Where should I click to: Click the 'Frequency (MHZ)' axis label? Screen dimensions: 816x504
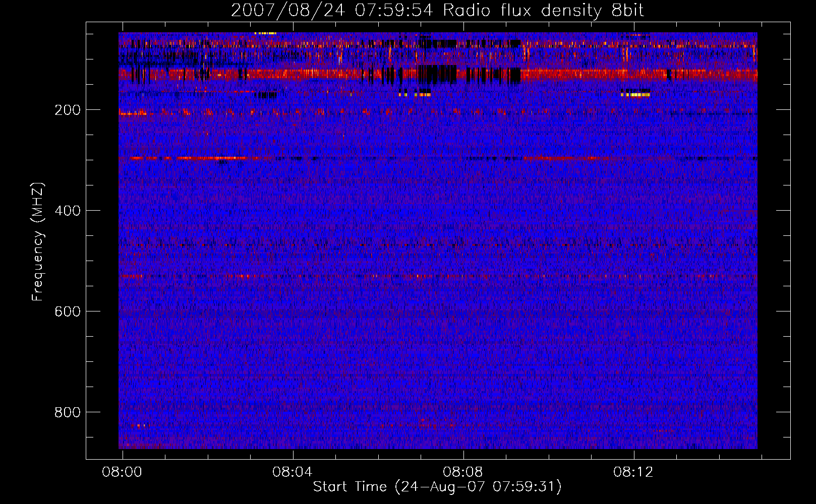(x=38, y=241)
